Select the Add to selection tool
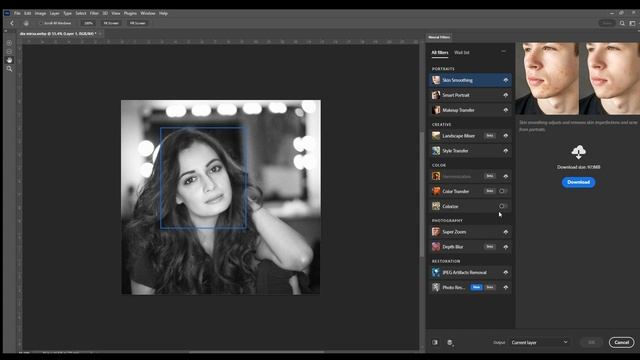 [x=9, y=42]
